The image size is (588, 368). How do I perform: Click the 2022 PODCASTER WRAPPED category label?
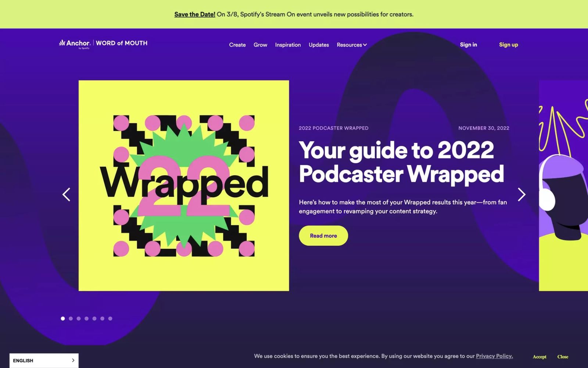point(333,128)
